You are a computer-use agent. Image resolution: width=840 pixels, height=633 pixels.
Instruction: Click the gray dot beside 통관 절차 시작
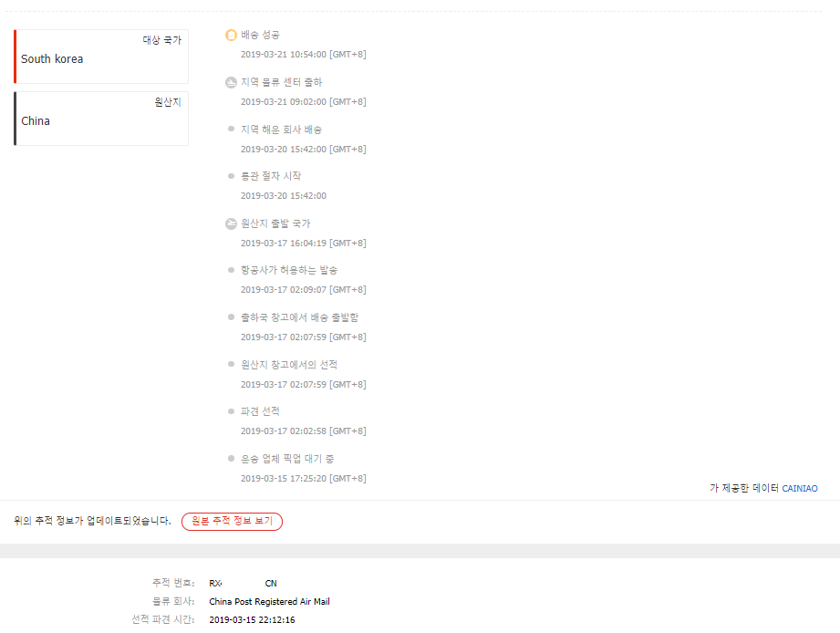click(x=231, y=176)
